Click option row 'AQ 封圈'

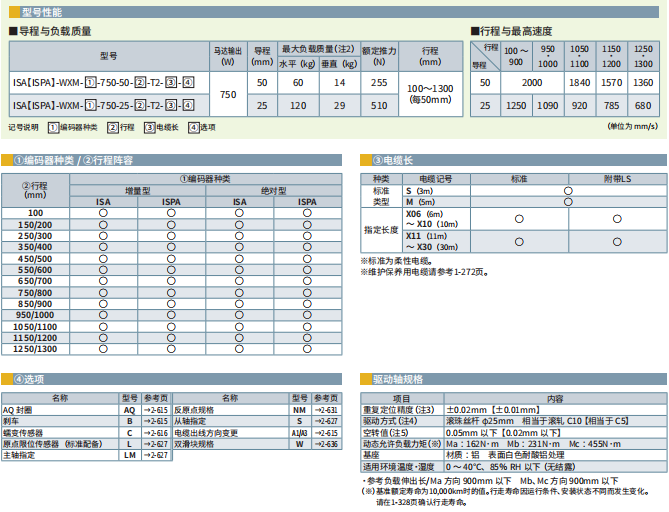(x=86, y=410)
